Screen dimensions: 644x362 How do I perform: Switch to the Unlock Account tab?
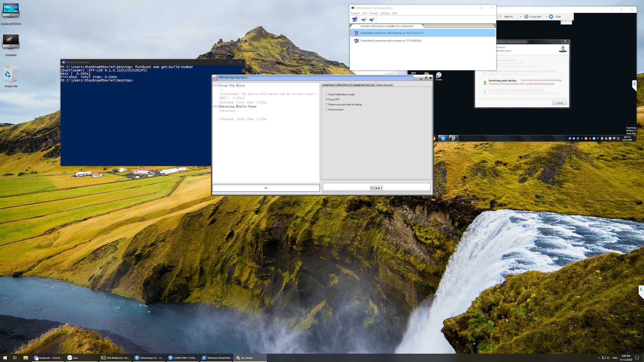point(384,85)
